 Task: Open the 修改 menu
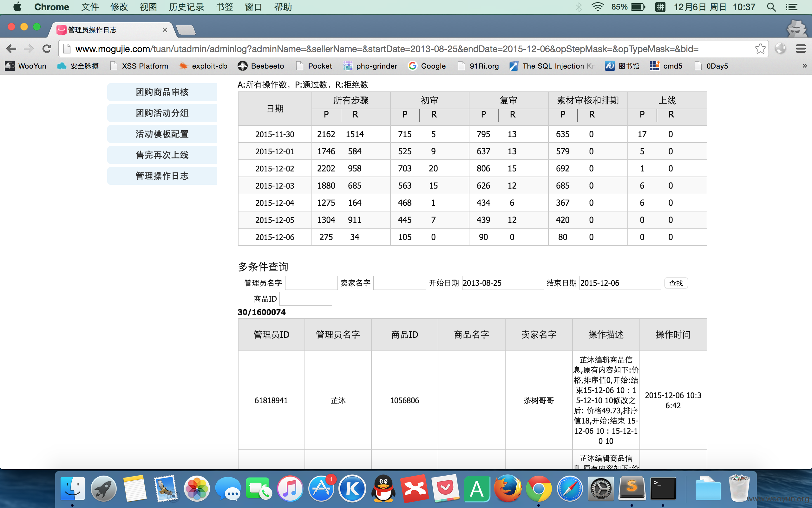coord(119,7)
